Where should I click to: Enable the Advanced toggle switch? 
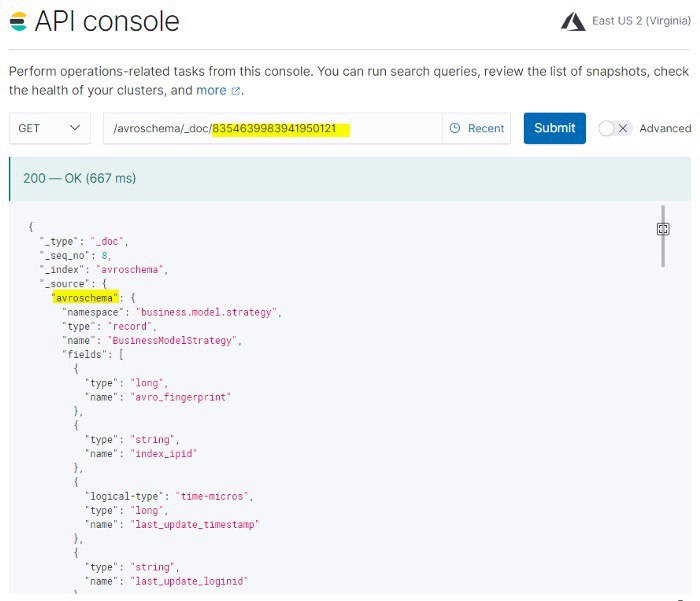(614, 128)
